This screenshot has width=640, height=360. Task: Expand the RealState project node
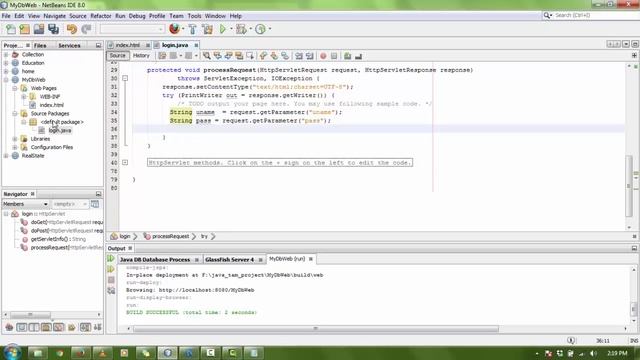[6, 156]
